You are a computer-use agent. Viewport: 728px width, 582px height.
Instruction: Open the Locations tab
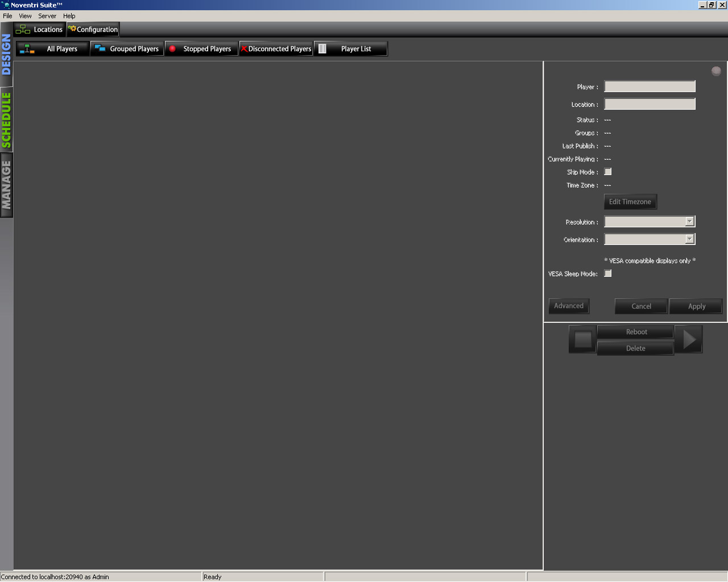pyautogui.click(x=39, y=30)
